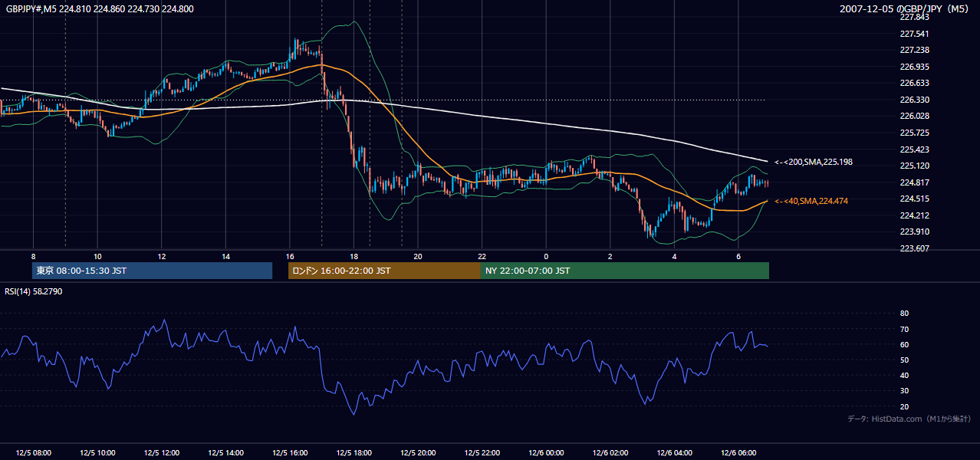Click the 12/5 18:00 time label

pos(354,453)
